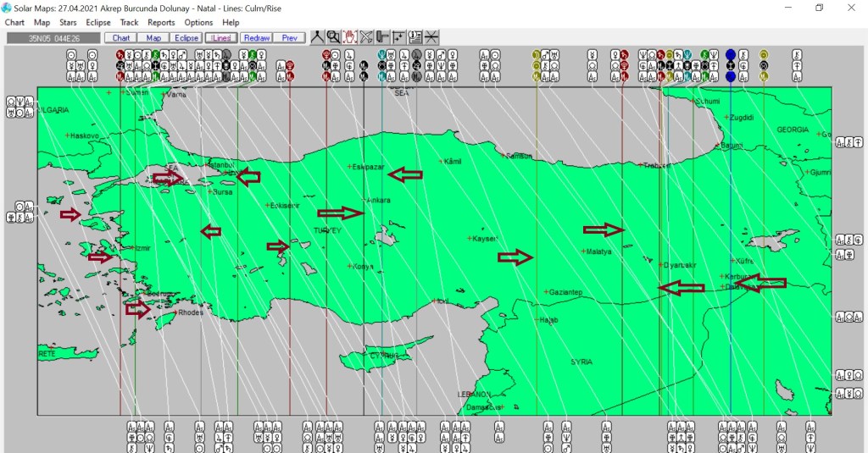Click the Redraw button
This screenshot has width=868, height=453.
[x=255, y=38]
